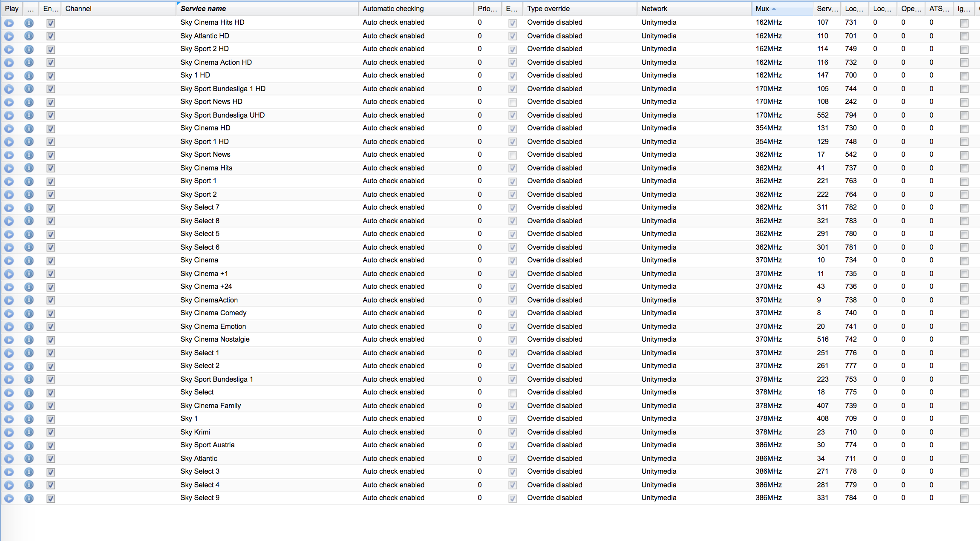This screenshot has width=980, height=541.
Task: Sort by Priority column header
Action: coord(487,9)
